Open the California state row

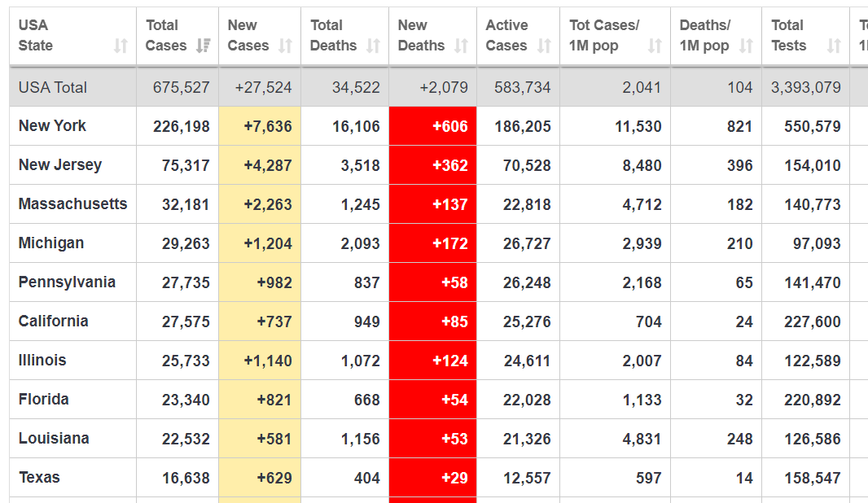[53, 321]
